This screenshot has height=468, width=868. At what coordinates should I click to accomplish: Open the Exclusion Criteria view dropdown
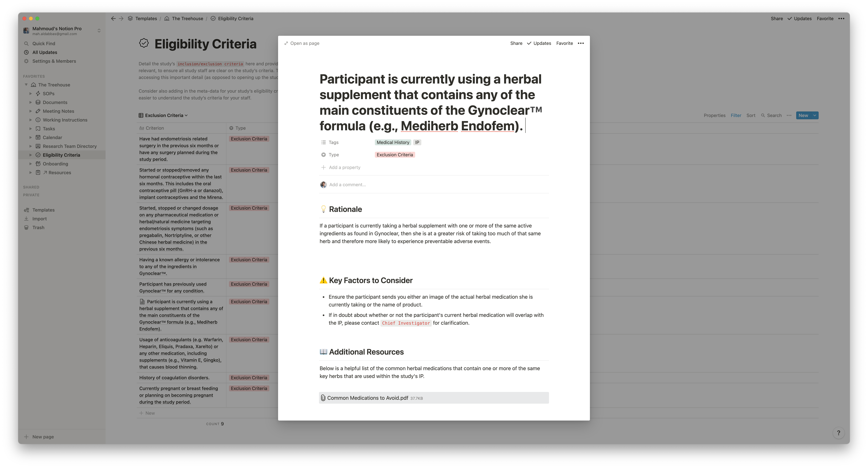click(x=163, y=115)
